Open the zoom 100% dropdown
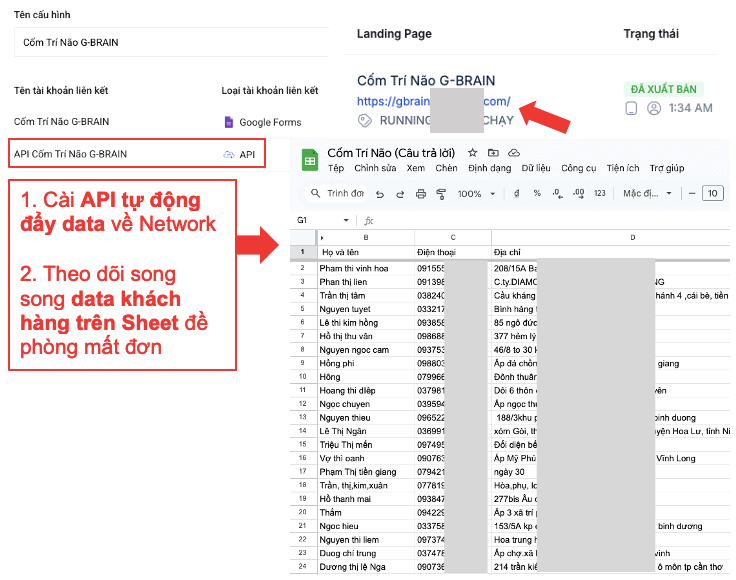This screenshot has width=736, height=580. [476, 194]
